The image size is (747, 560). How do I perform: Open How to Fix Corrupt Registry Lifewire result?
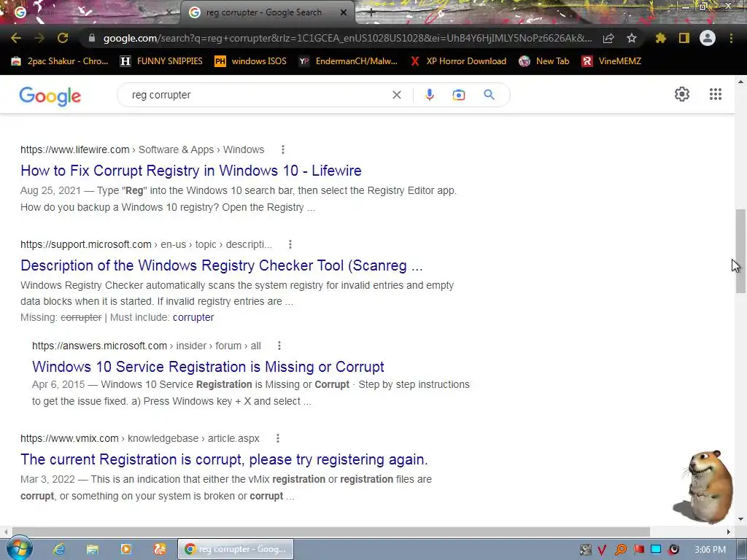click(x=191, y=171)
